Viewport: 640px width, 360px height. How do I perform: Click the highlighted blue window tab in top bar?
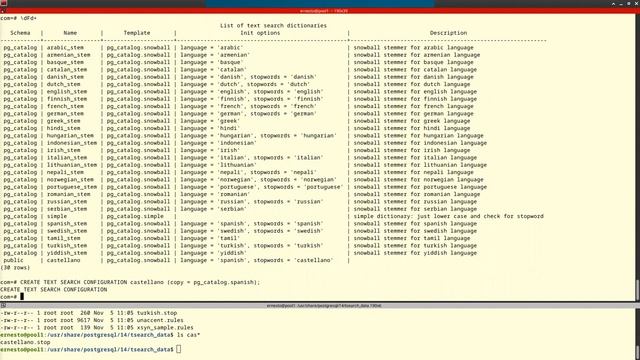point(320,3)
